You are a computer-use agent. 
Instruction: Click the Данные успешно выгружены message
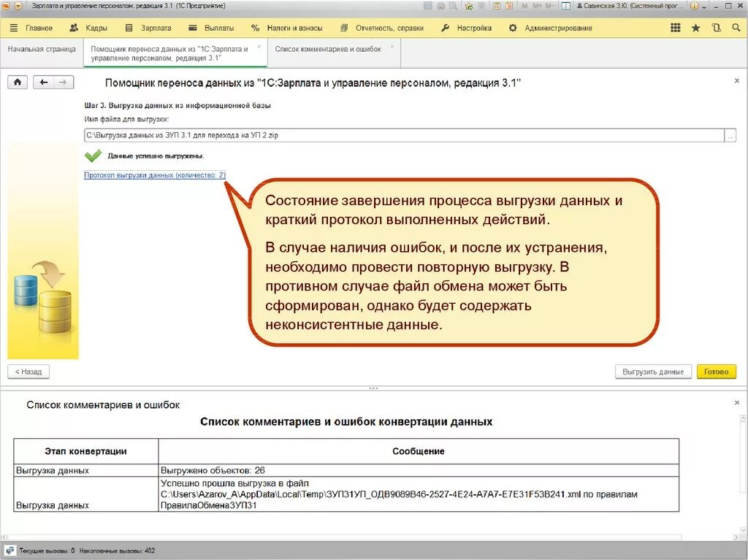coord(156,156)
